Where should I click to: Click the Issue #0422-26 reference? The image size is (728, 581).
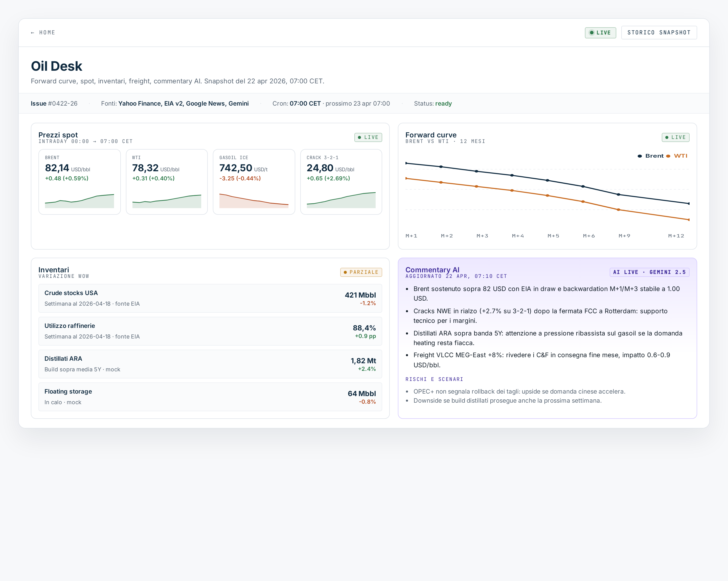(x=54, y=104)
